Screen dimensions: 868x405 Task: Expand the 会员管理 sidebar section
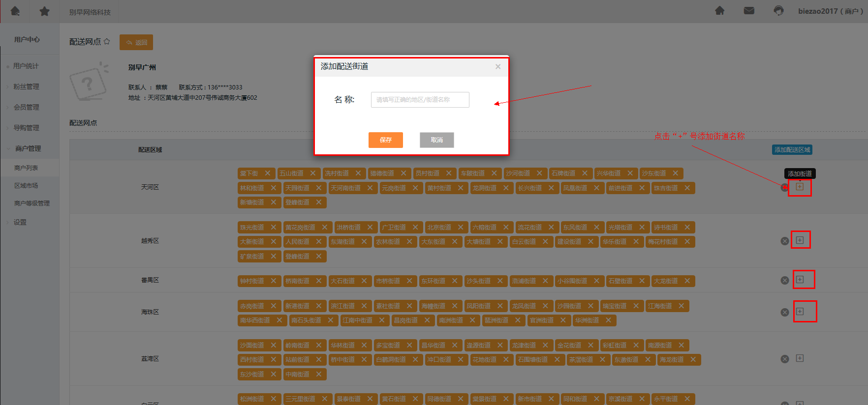pyautogui.click(x=26, y=107)
